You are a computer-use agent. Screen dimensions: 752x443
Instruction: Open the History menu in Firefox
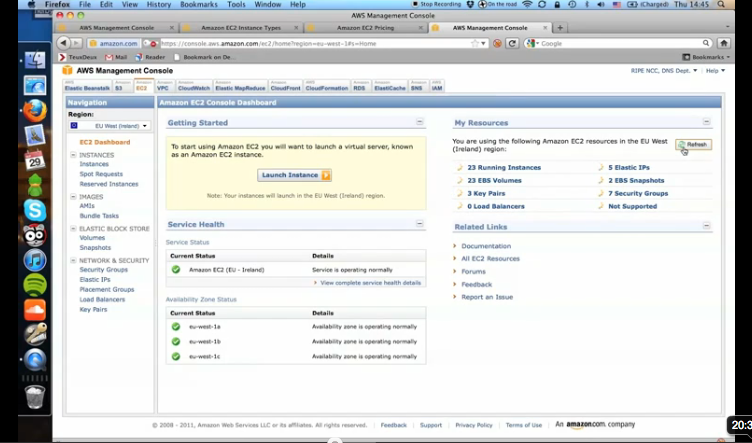click(158, 4)
